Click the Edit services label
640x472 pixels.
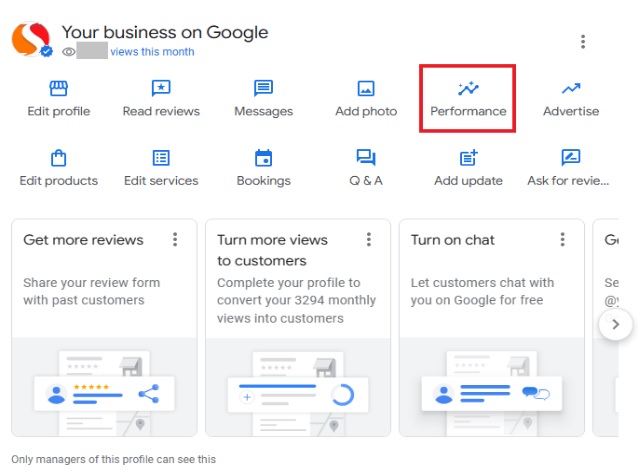coord(161,180)
